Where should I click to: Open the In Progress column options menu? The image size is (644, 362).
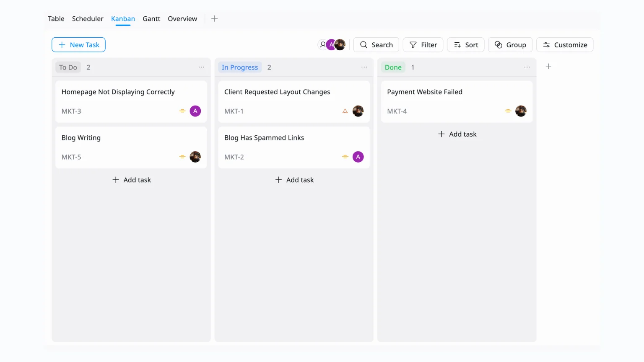[x=364, y=67]
